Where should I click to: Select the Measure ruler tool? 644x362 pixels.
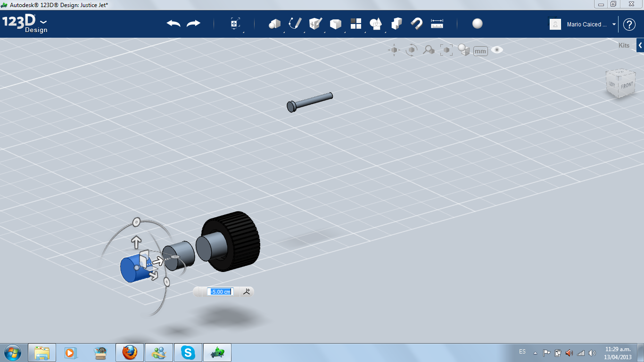(437, 24)
